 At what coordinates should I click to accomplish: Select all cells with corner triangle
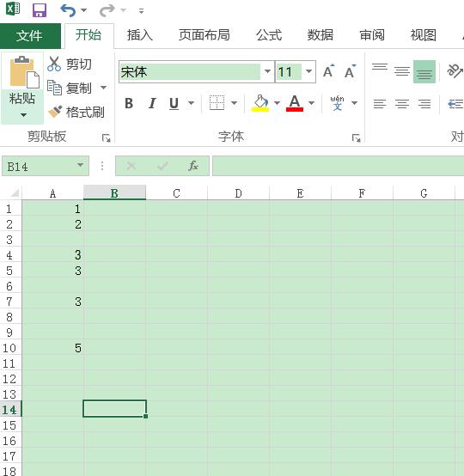coord(15,193)
